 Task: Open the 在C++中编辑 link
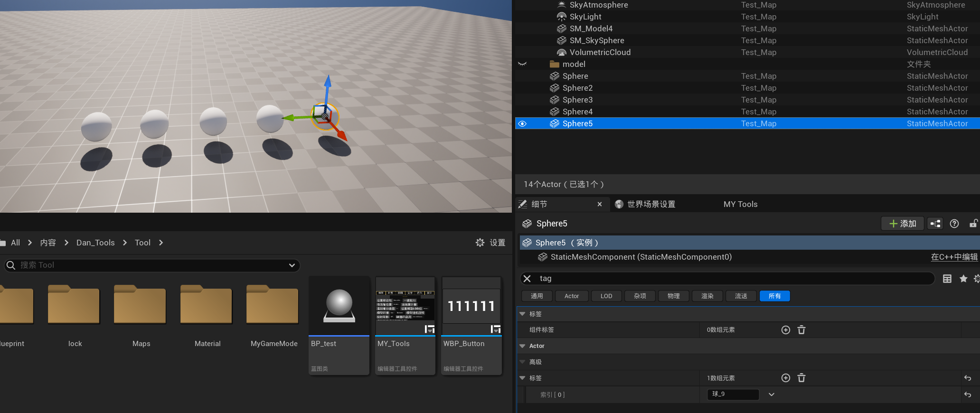coord(954,257)
